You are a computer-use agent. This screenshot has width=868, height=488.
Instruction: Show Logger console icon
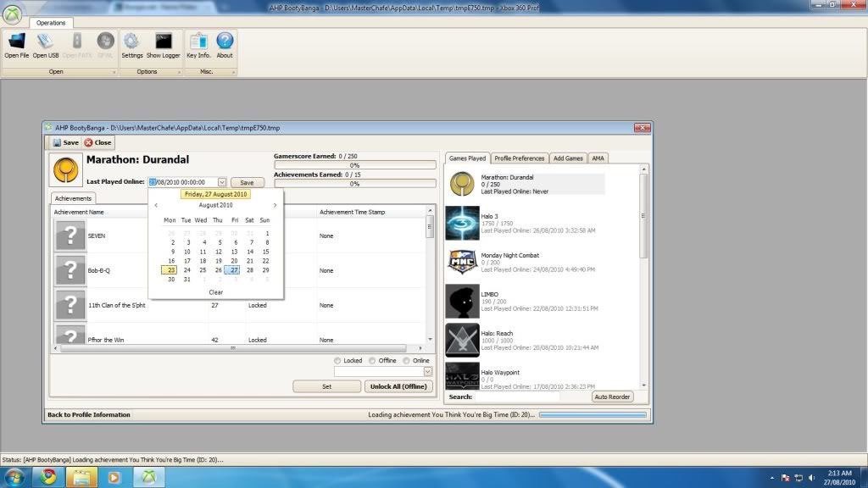click(x=164, y=42)
